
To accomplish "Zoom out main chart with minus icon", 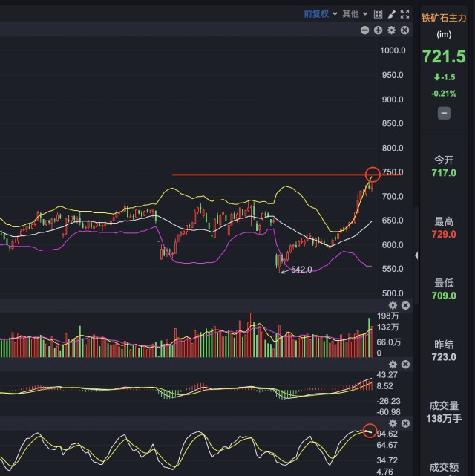I will [x=364, y=30].
